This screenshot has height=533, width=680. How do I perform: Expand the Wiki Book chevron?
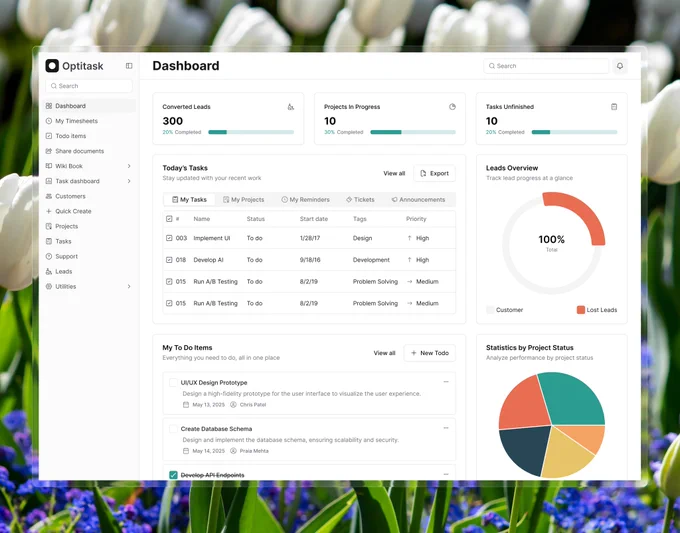click(129, 166)
